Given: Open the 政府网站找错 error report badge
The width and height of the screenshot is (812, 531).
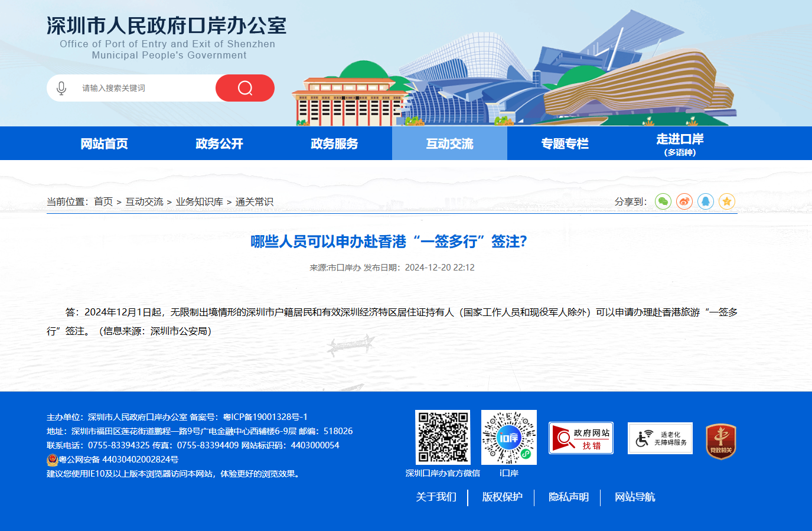Looking at the screenshot, I should [x=581, y=438].
